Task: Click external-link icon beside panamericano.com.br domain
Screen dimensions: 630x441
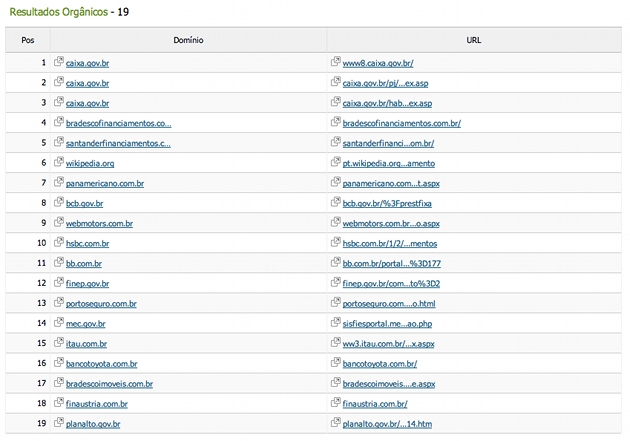Action: click(x=59, y=182)
